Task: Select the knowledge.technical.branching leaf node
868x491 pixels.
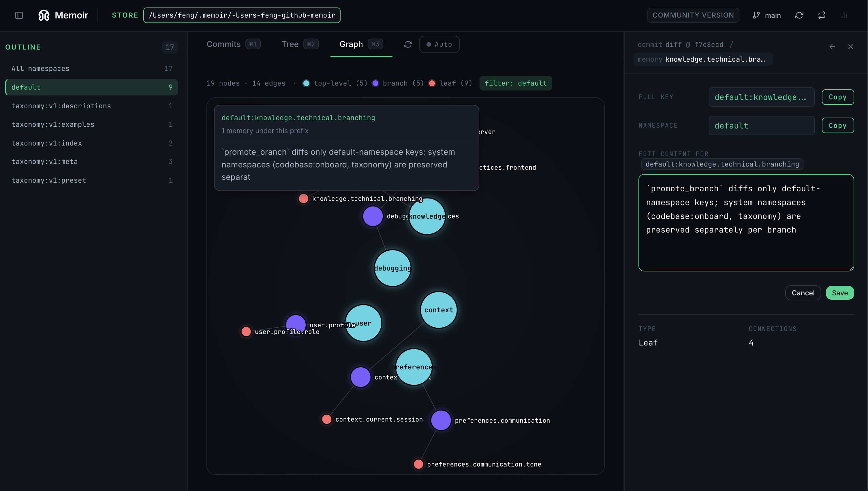Action: coord(303,198)
